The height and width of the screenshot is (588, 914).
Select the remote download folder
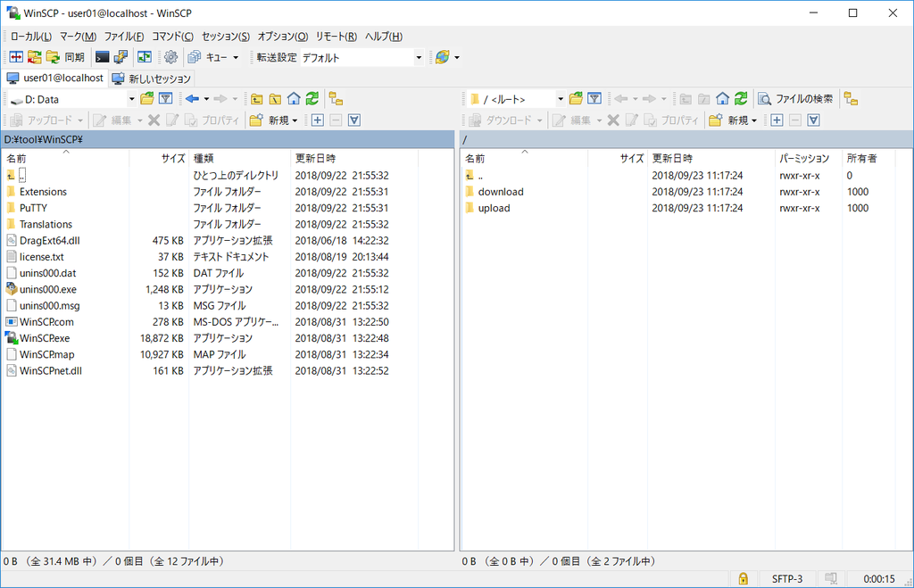click(501, 192)
